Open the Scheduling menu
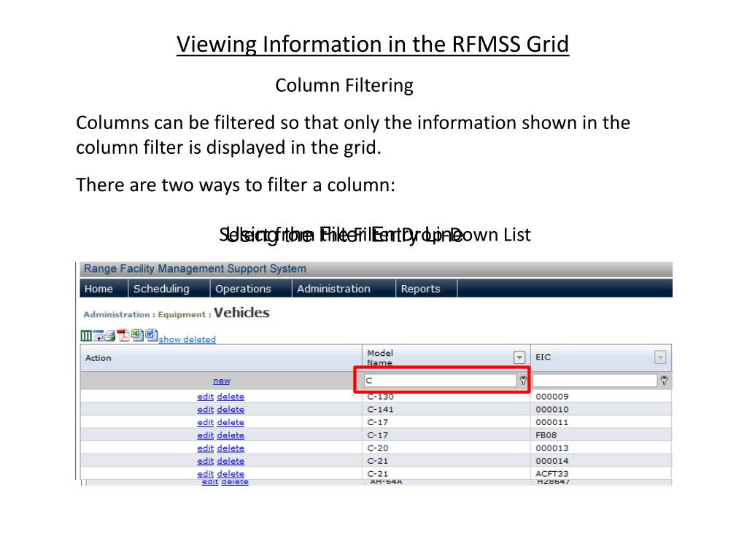This screenshot has width=747, height=560. [161, 289]
